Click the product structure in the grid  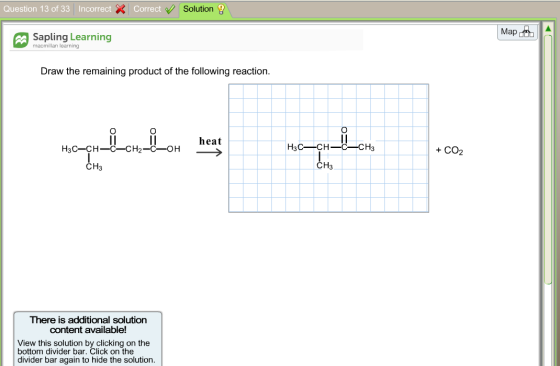coord(331,149)
